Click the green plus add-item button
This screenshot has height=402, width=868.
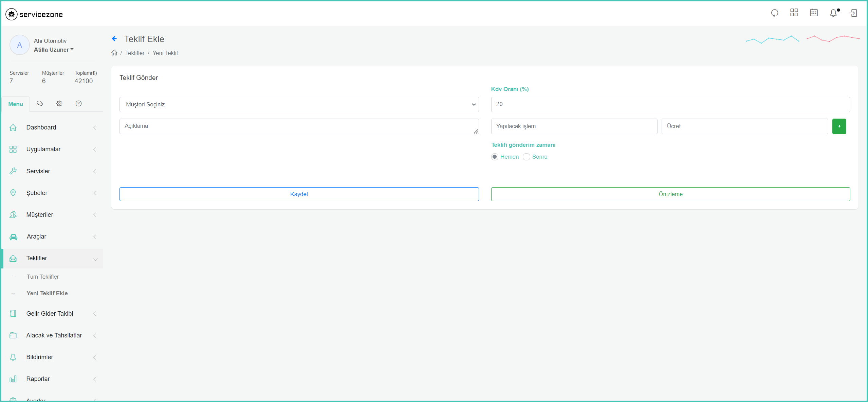coord(839,126)
